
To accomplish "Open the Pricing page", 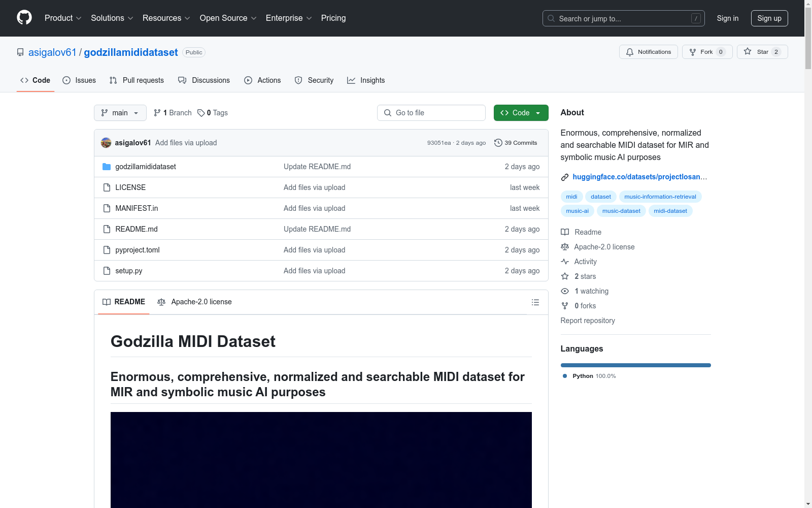I will [x=333, y=18].
